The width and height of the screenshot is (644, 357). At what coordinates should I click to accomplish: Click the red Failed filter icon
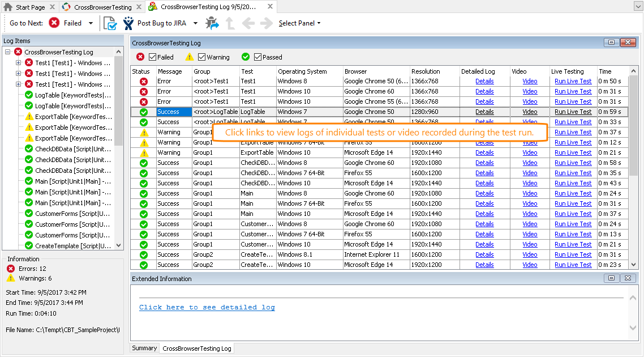pos(140,57)
